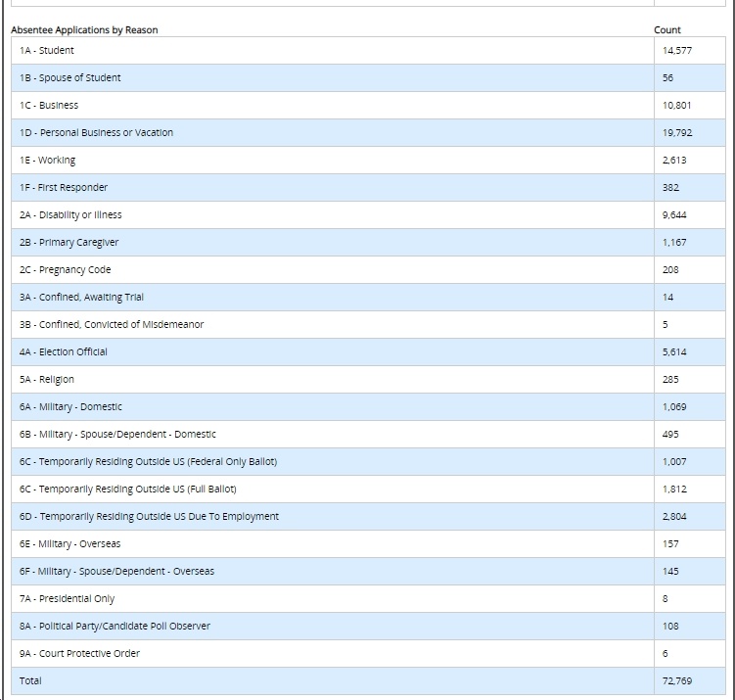
Task: Click the count 382
Action: point(670,188)
